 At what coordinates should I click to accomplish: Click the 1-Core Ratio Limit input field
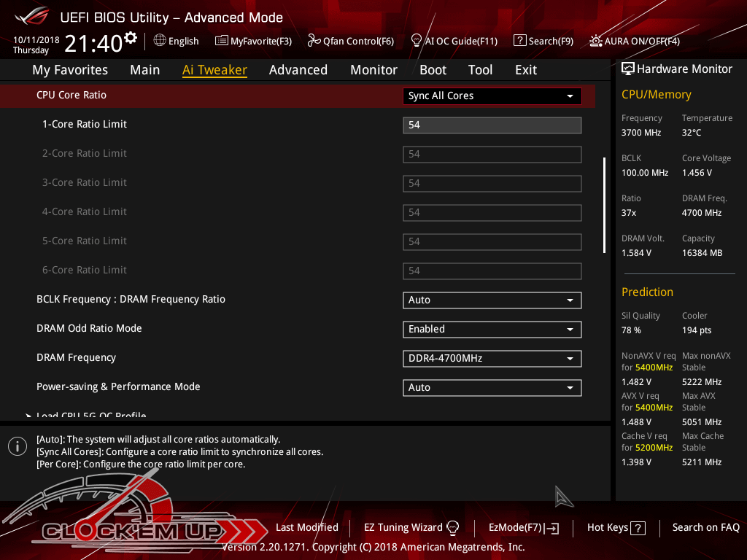pyautogui.click(x=492, y=125)
